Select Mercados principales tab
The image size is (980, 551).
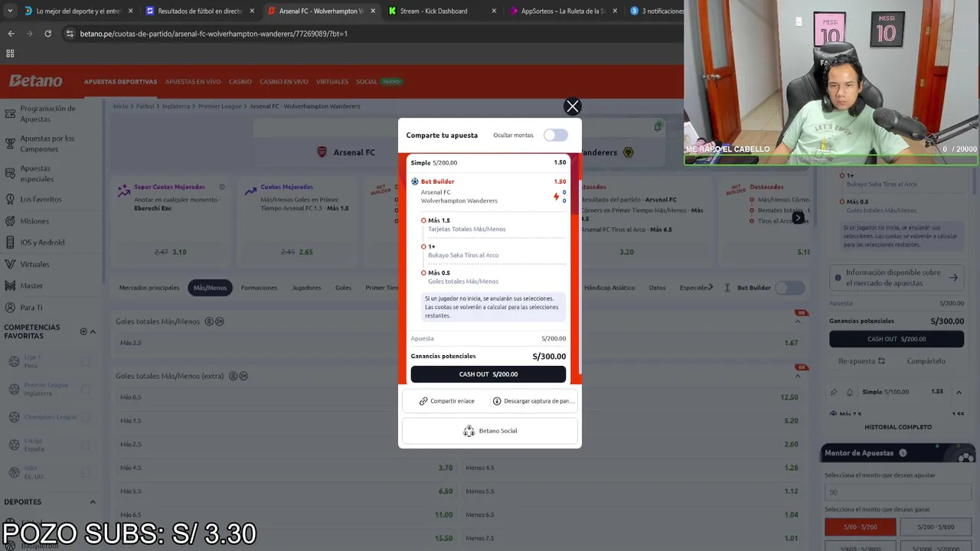coord(149,288)
